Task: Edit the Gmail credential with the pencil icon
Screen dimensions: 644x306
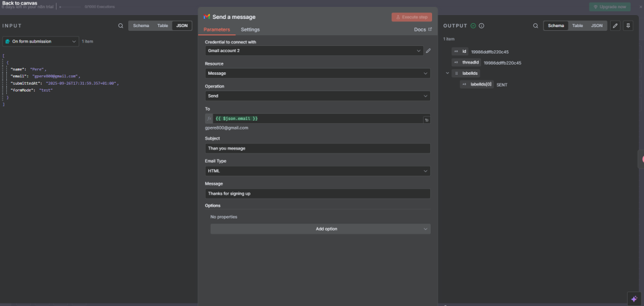Action: point(428,50)
